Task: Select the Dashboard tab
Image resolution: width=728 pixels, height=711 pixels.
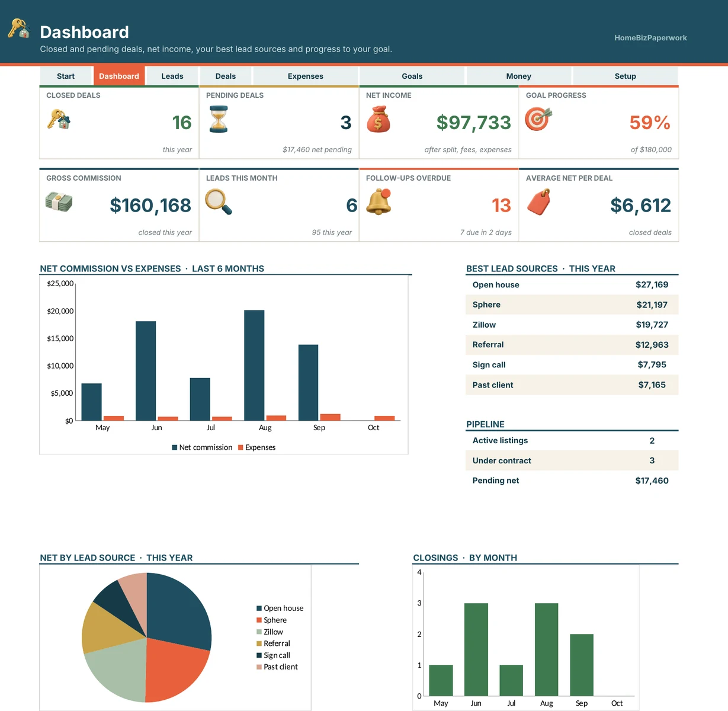Action: pos(119,76)
